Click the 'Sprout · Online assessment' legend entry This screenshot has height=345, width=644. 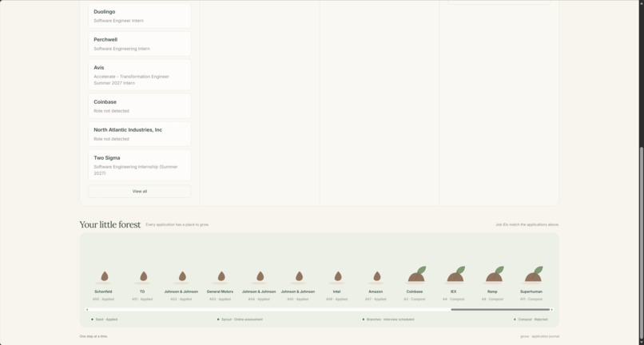tap(240, 319)
